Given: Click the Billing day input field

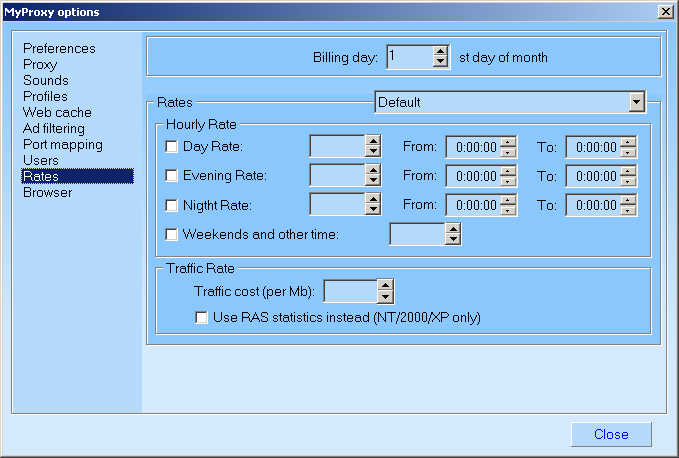Looking at the screenshot, I should 410,57.
